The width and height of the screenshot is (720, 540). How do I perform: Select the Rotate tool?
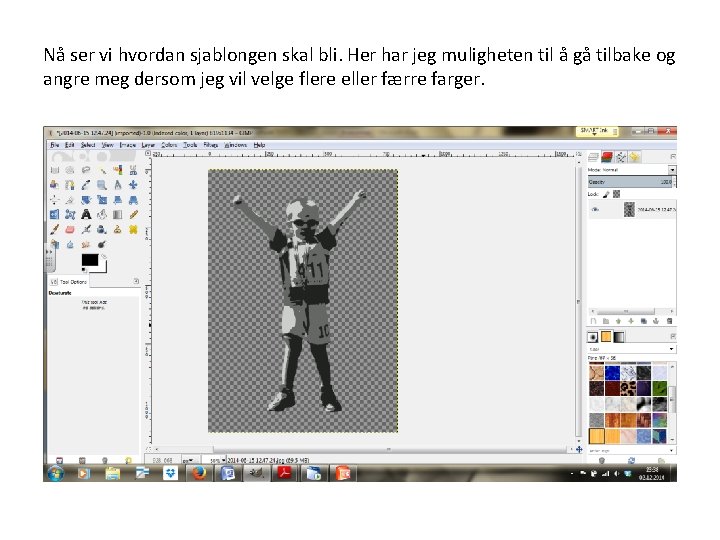tap(86, 200)
